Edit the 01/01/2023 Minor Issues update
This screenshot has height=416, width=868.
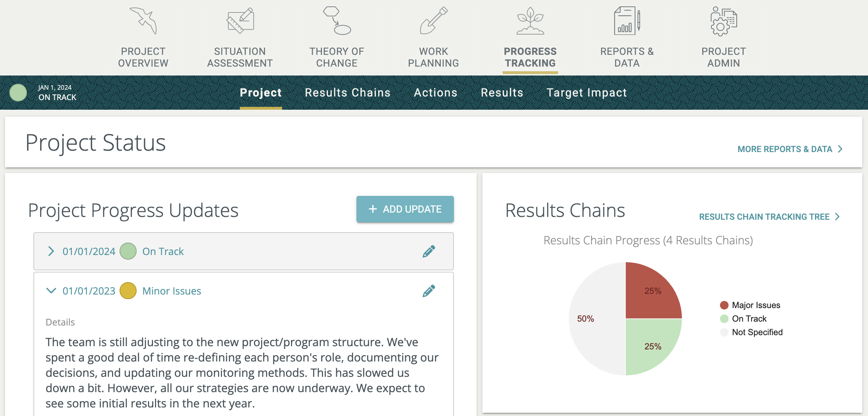(x=429, y=291)
